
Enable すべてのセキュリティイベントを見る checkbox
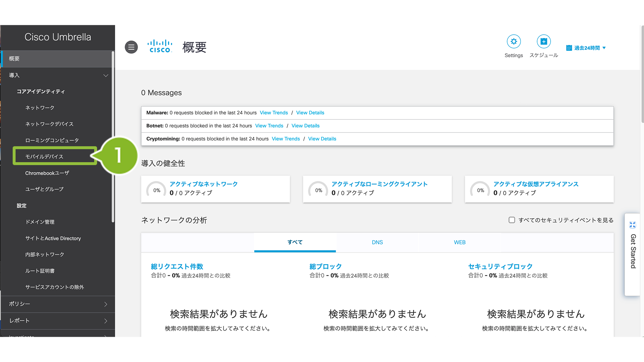tap(511, 220)
